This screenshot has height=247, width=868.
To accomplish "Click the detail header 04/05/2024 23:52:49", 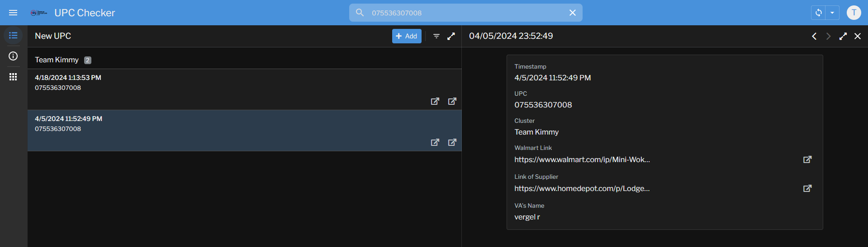I will (x=511, y=36).
